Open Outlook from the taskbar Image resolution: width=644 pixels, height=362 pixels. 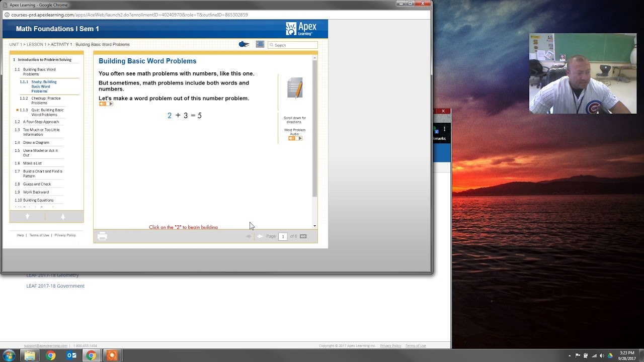(x=71, y=355)
